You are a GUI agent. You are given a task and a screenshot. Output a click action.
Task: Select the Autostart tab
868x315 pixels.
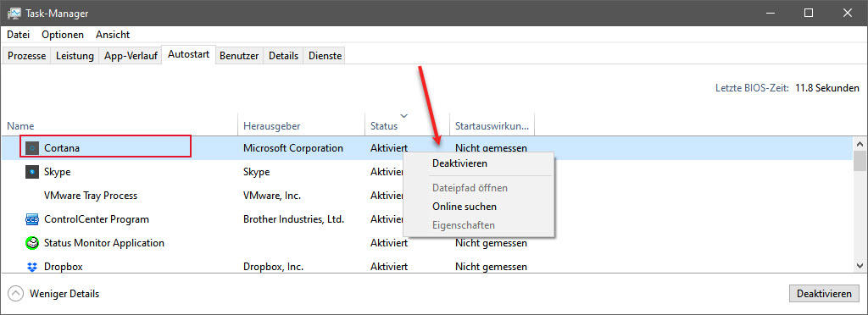point(189,55)
